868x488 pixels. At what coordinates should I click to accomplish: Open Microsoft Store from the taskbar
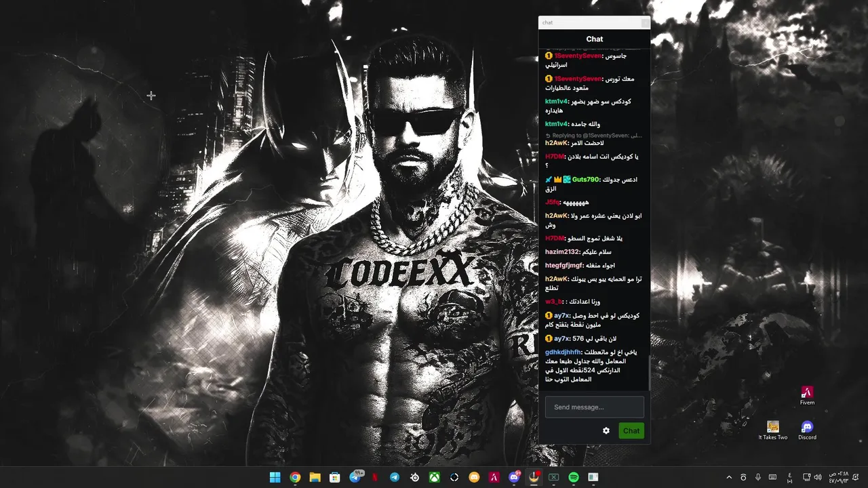[x=334, y=477]
